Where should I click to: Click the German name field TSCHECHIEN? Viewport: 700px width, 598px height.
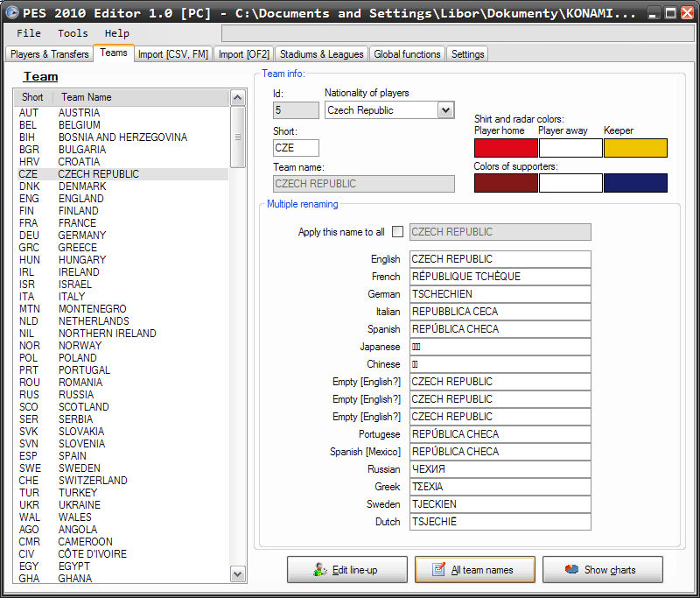(x=500, y=294)
